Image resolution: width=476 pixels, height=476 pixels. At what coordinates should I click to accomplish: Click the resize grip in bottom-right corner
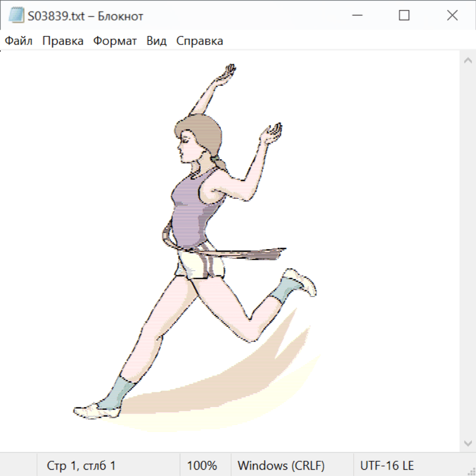471,471
